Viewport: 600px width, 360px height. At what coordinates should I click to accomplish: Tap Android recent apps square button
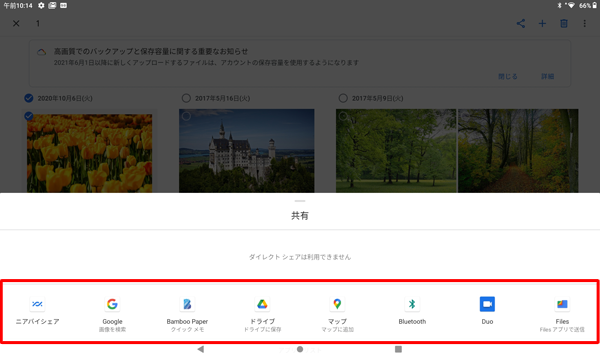pyautogui.click(x=398, y=349)
